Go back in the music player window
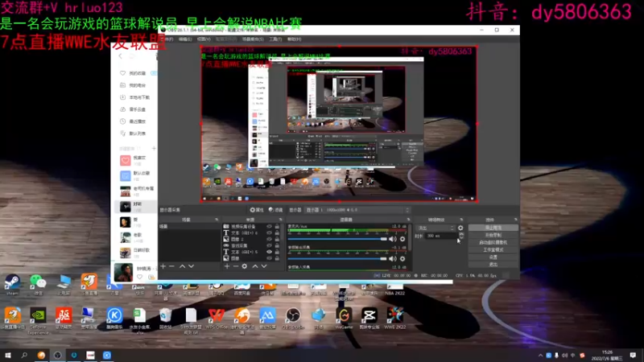 120,56
